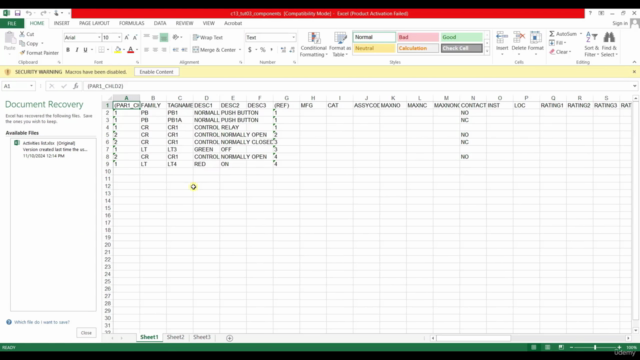Click Accounting Number Format dollar icon
The width and height of the screenshot is (640, 360).
[249, 50]
